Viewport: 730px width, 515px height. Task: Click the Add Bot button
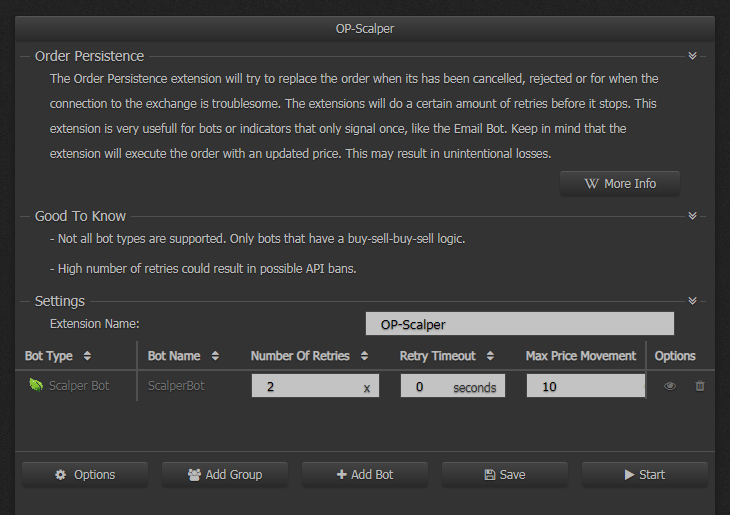pyautogui.click(x=365, y=474)
